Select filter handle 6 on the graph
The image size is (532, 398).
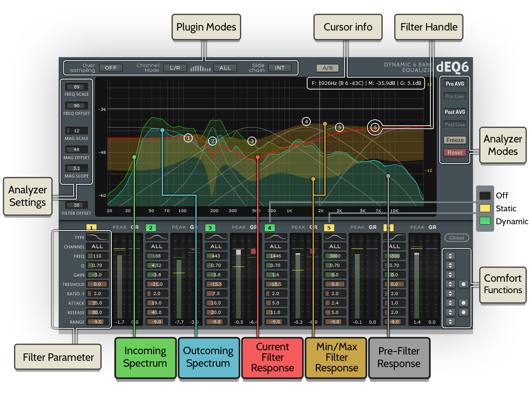coord(374,128)
